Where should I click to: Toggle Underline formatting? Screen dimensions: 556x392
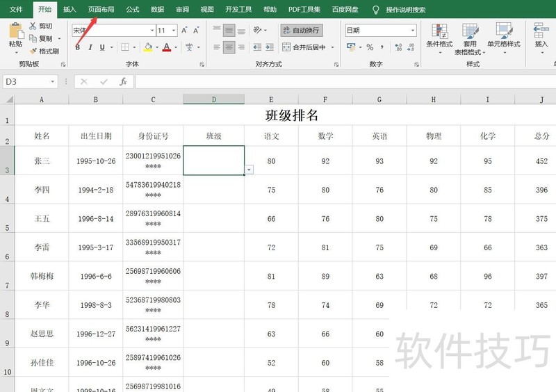[x=102, y=47]
